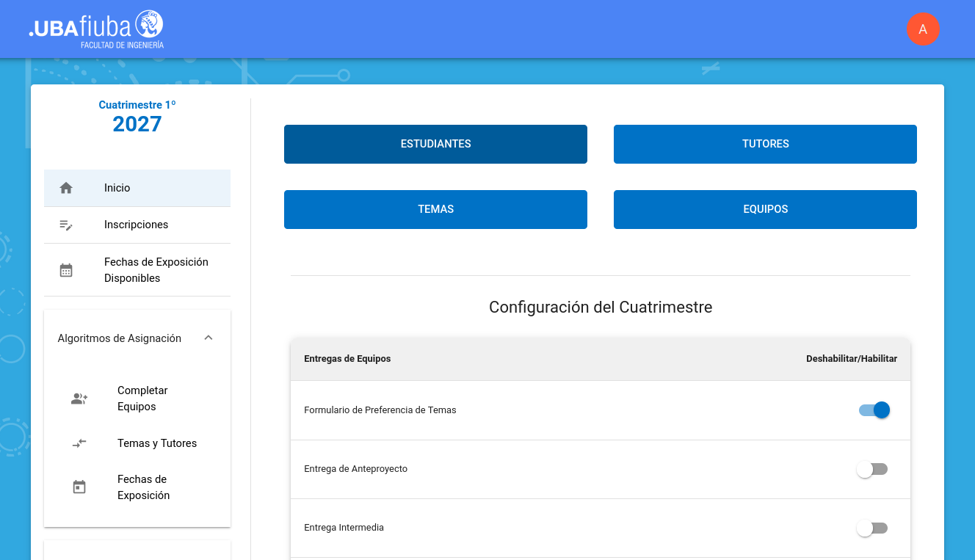Image resolution: width=975 pixels, height=560 pixels.
Task: Turn on the Entrega Intermedia switch
Action: 872,528
